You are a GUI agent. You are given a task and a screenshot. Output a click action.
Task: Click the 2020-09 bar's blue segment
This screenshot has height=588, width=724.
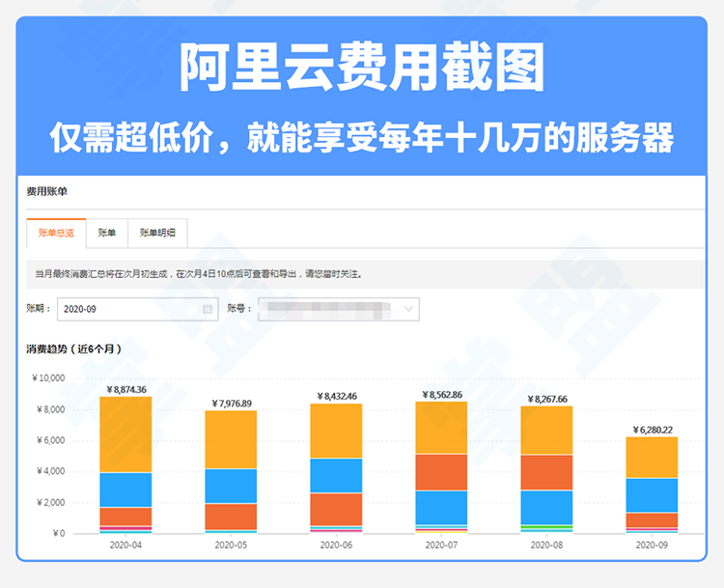point(652,495)
